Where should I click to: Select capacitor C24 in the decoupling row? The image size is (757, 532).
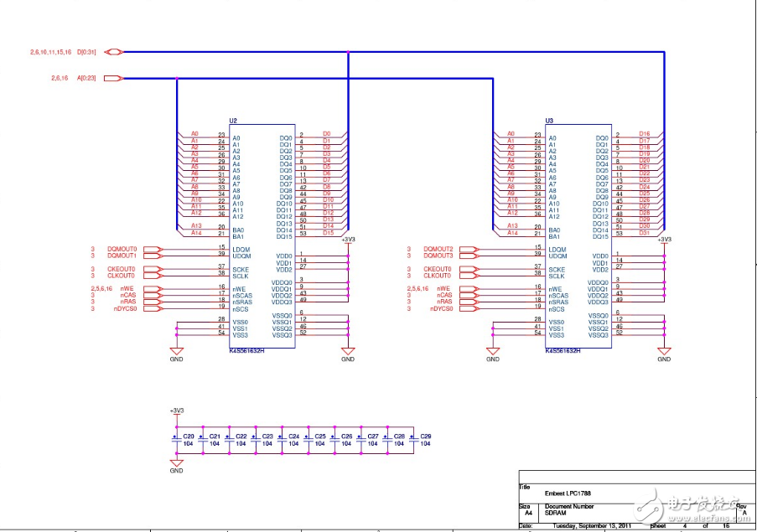tap(282, 440)
